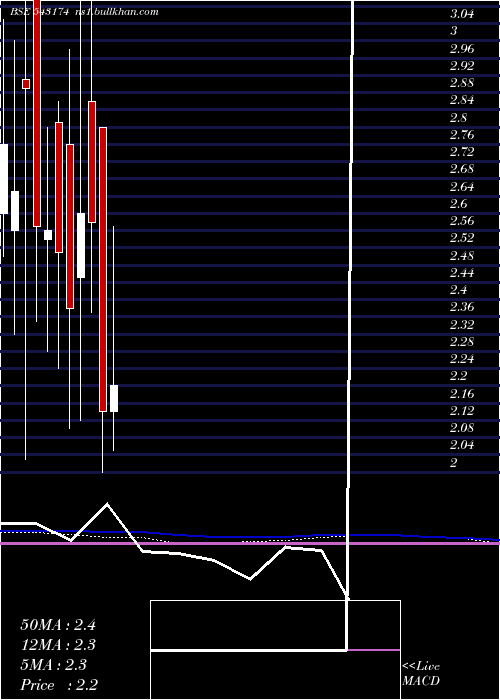Click the 3.04 price axis label
The height and width of the screenshot is (700, 500).
pyautogui.click(x=462, y=14)
